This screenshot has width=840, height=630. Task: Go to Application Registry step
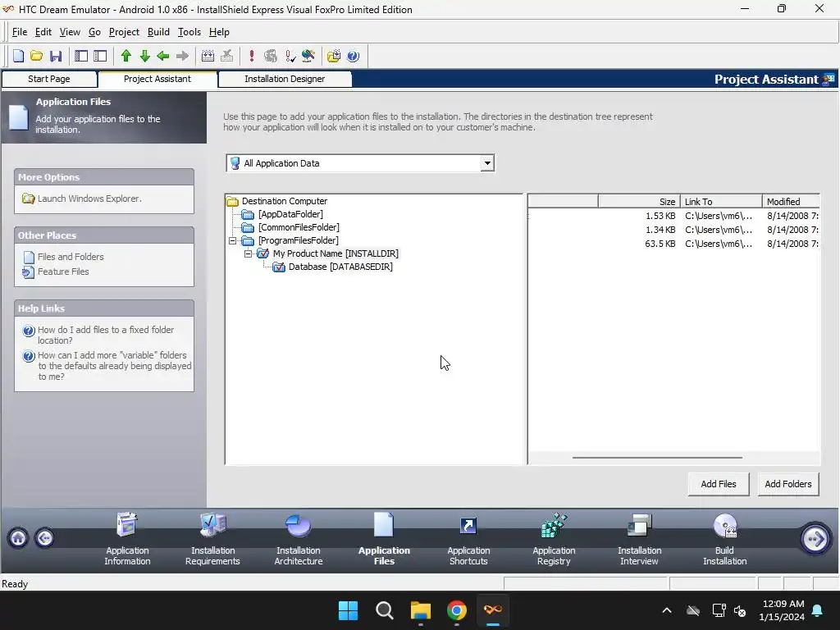point(554,540)
